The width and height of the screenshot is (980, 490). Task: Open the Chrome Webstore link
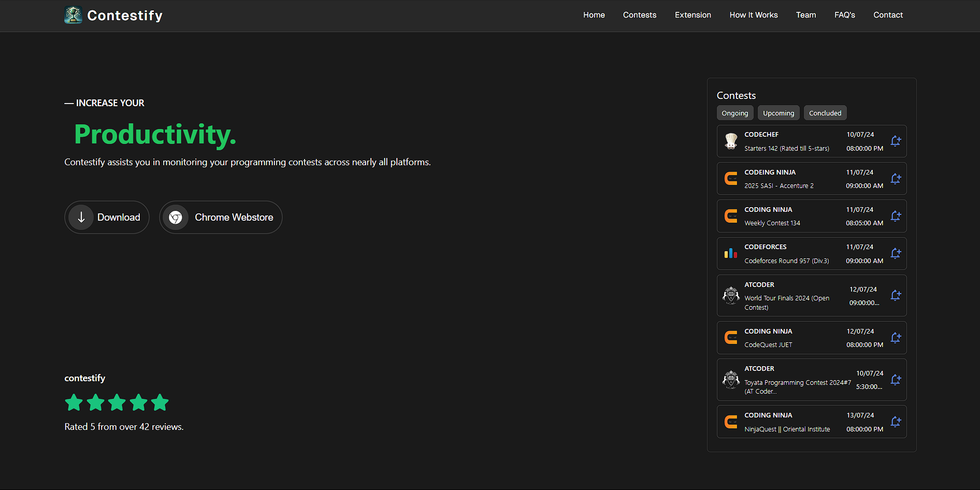pyautogui.click(x=221, y=217)
